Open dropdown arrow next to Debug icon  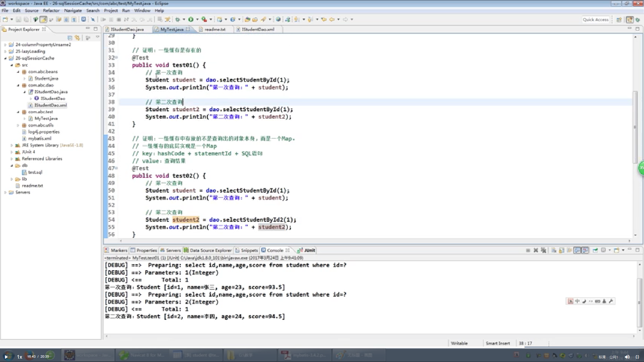point(184,19)
